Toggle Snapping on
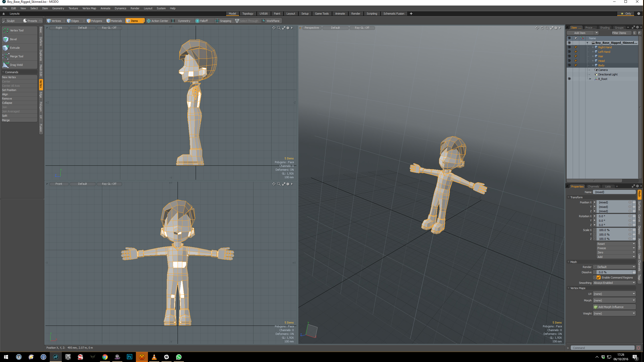Screen dimensions: 644x362 pyautogui.click(x=223, y=21)
